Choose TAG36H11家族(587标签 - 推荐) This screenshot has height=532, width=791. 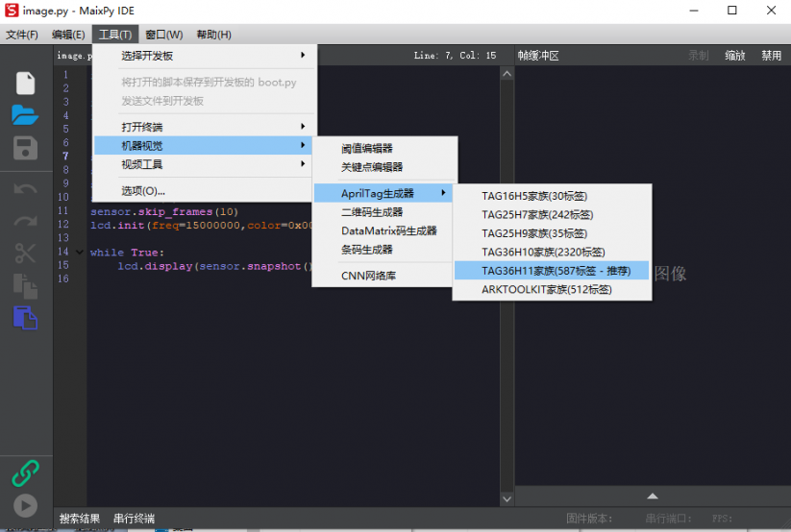pos(552,271)
